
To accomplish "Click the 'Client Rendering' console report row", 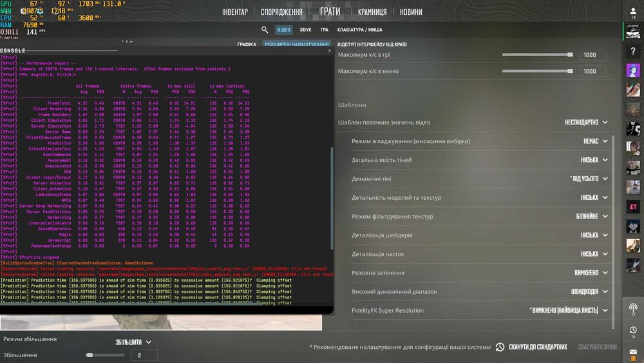I will (125, 109).
